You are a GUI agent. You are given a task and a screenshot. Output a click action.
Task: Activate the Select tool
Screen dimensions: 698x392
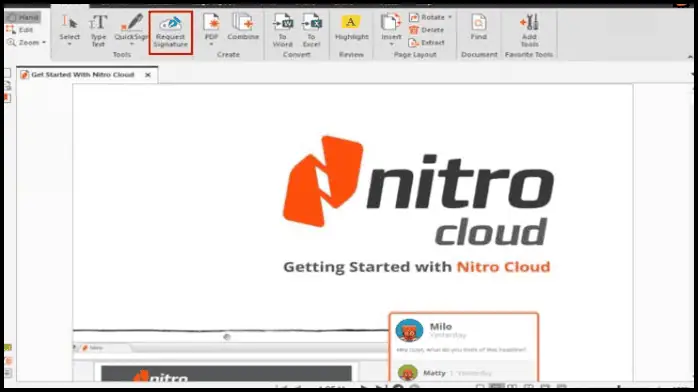pos(70,28)
